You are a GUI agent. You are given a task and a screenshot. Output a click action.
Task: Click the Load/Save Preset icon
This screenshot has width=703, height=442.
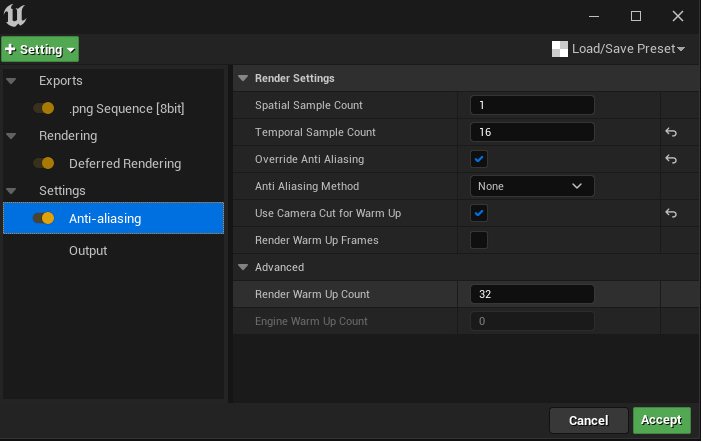click(x=560, y=49)
